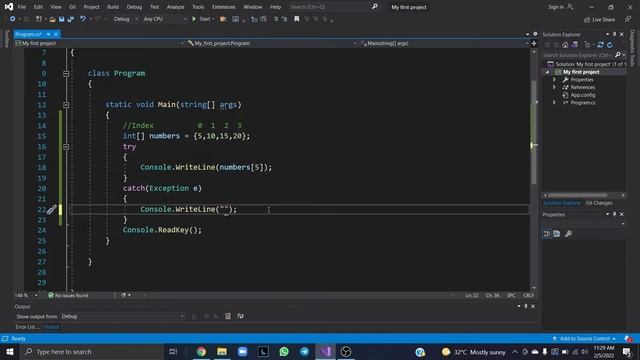
Task: Open Chrome from the taskbar
Action: [x=201, y=351]
